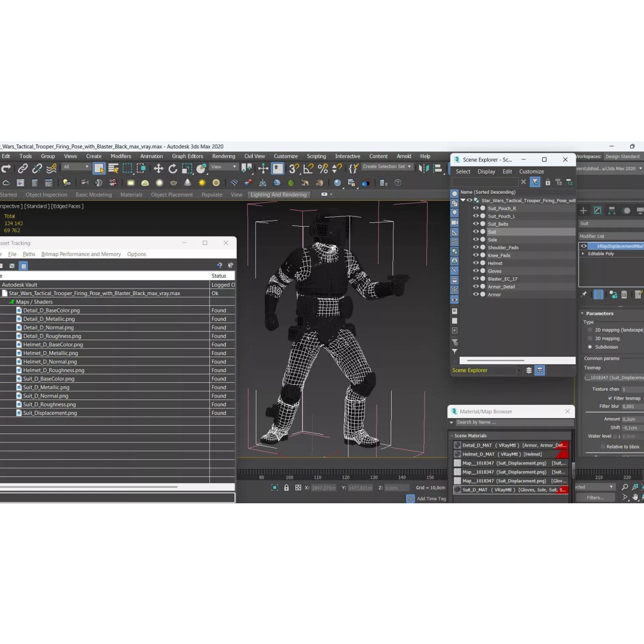Choose the Select and Rotate tool
Viewport: 644px width, 644px height.
[173, 168]
